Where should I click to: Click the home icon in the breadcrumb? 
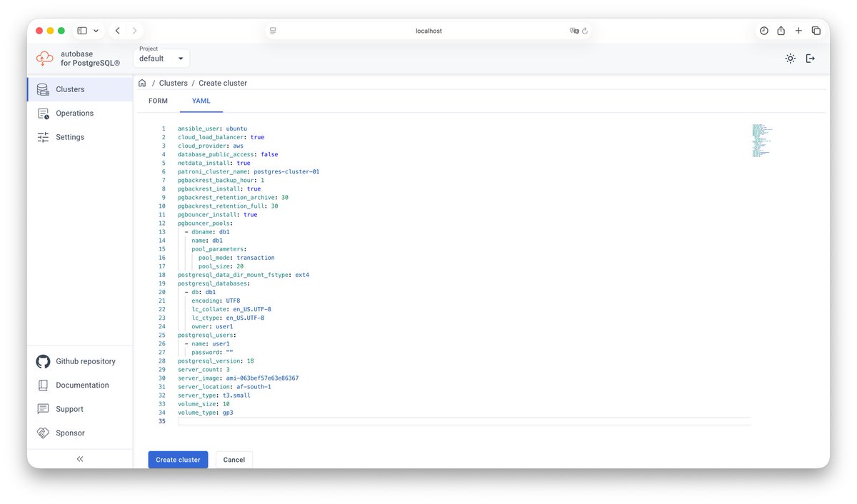tap(141, 83)
